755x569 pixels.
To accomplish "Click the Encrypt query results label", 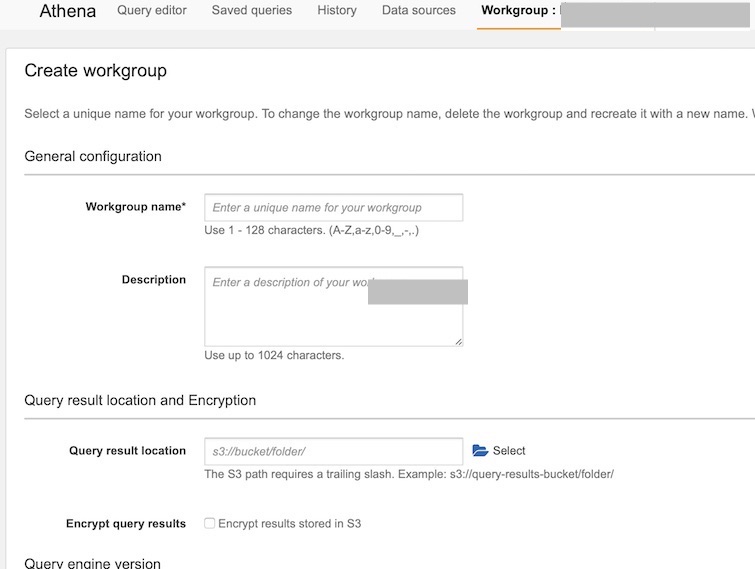I will (x=126, y=523).
